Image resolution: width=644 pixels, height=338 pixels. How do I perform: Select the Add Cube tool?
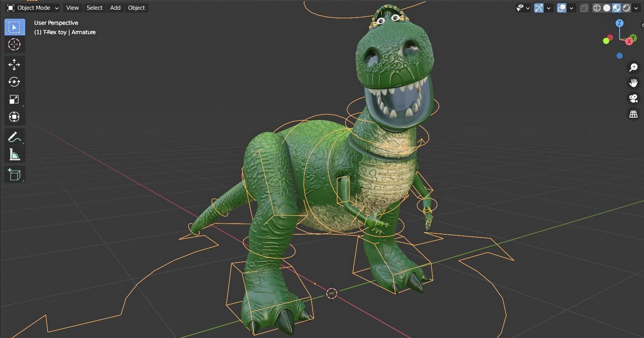14,174
